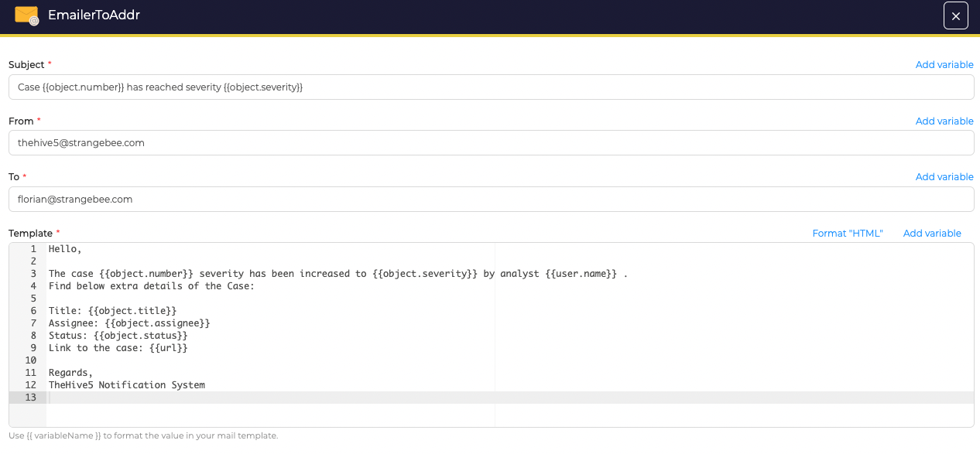Click the "Status: {{object.status}}" line
The width and height of the screenshot is (980, 454).
118,336
